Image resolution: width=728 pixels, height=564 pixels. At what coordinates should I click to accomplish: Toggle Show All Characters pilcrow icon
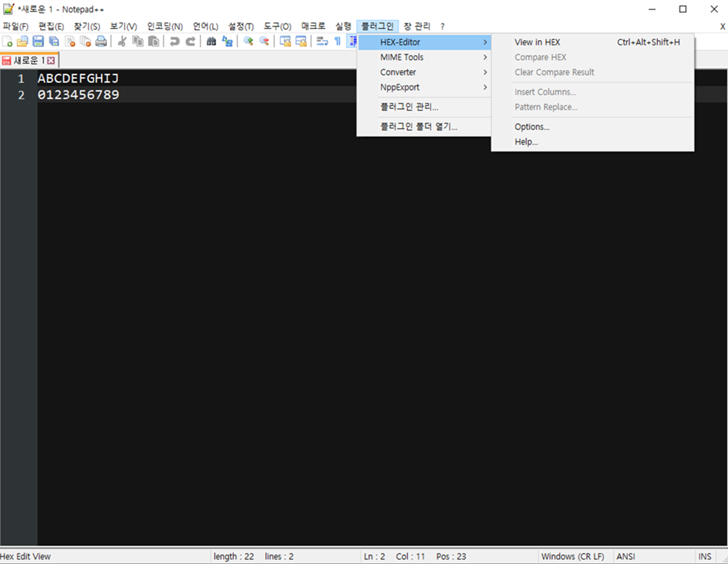[338, 41]
